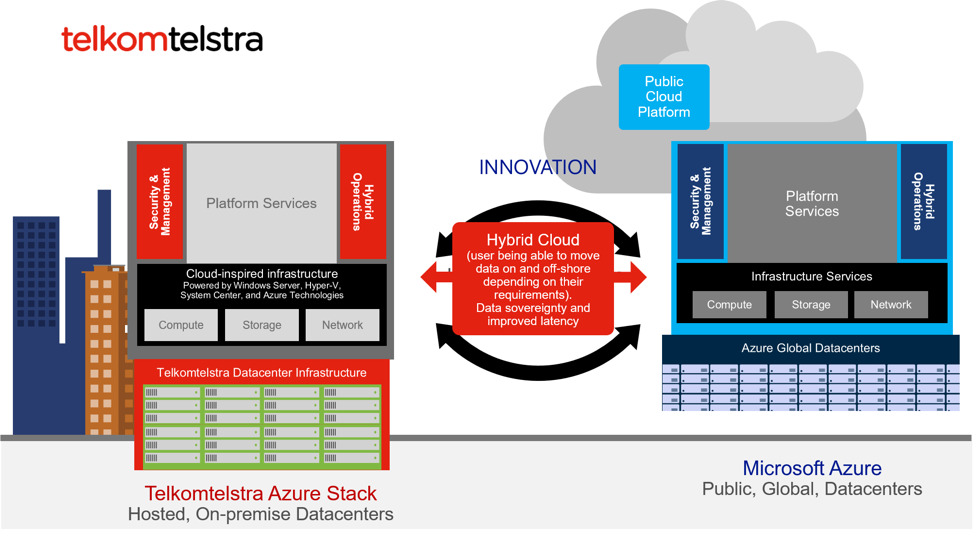Click the Infrastructure Services heading

coord(811,276)
